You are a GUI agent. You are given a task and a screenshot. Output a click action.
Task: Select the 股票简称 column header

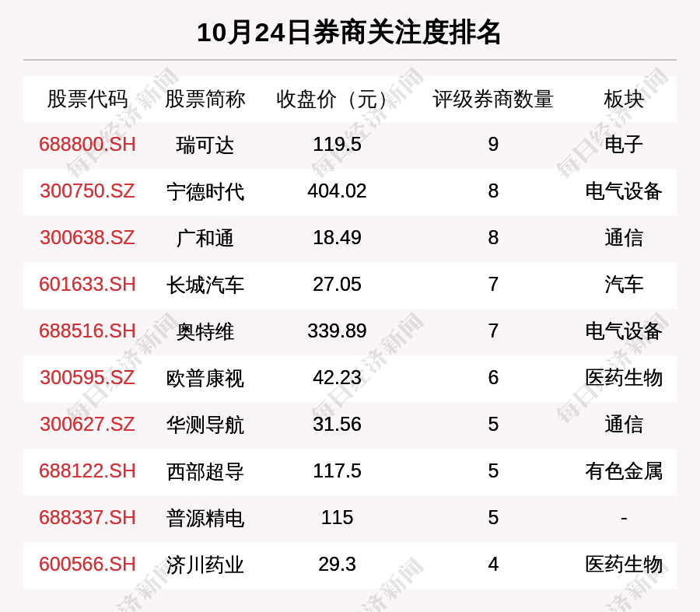pyautogui.click(x=205, y=99)
